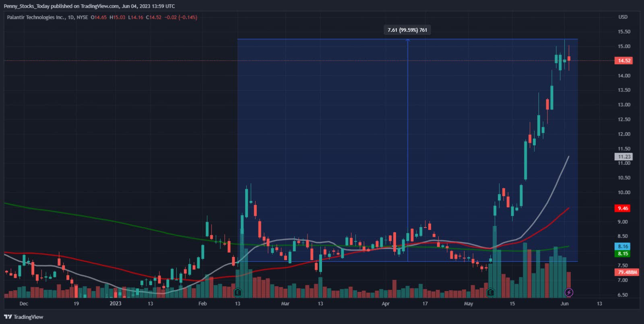Click the green 8.15 moving average tag
Screen dimensions: 644x324
[x=622, y=254]
